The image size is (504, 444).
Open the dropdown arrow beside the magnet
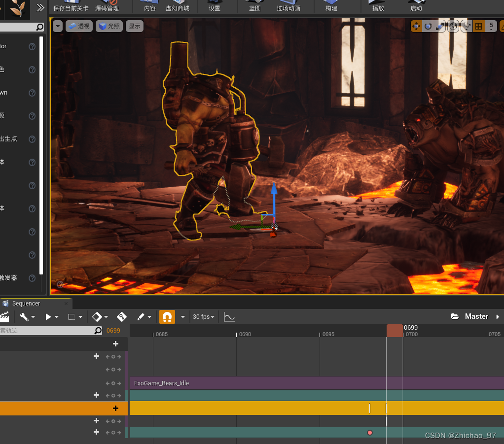click(183, 316)
